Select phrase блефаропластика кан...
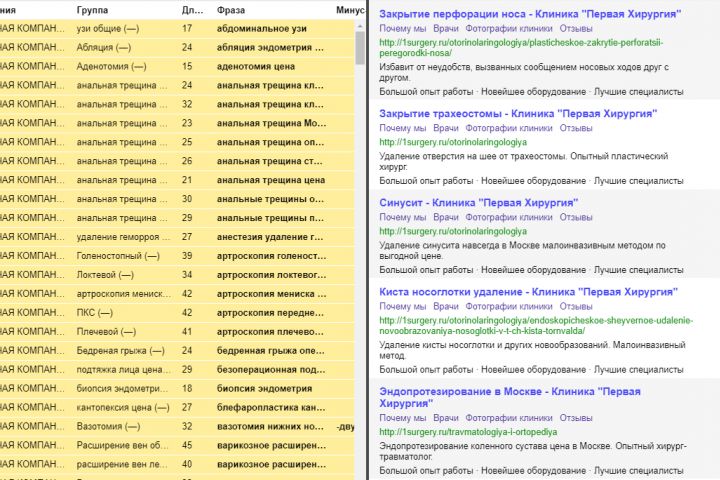720x480 pixels. click(271, 407)
